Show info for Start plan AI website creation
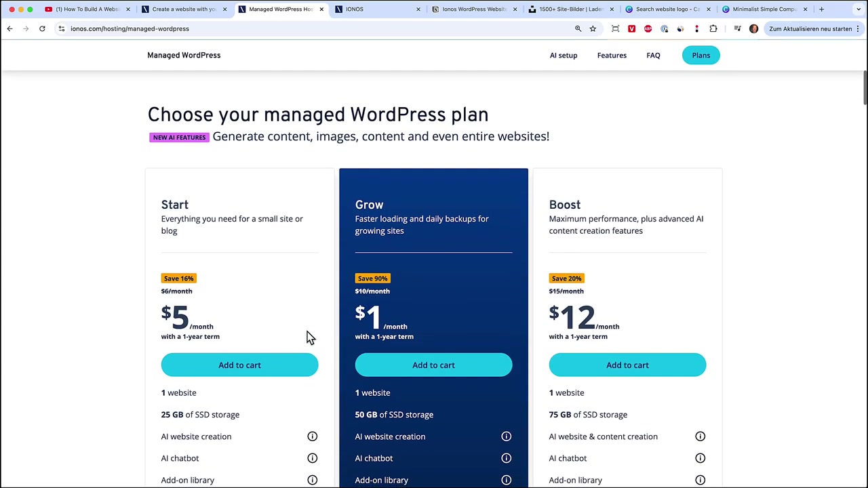The height and width of the screenshot is (488, 868). (312, 436)
